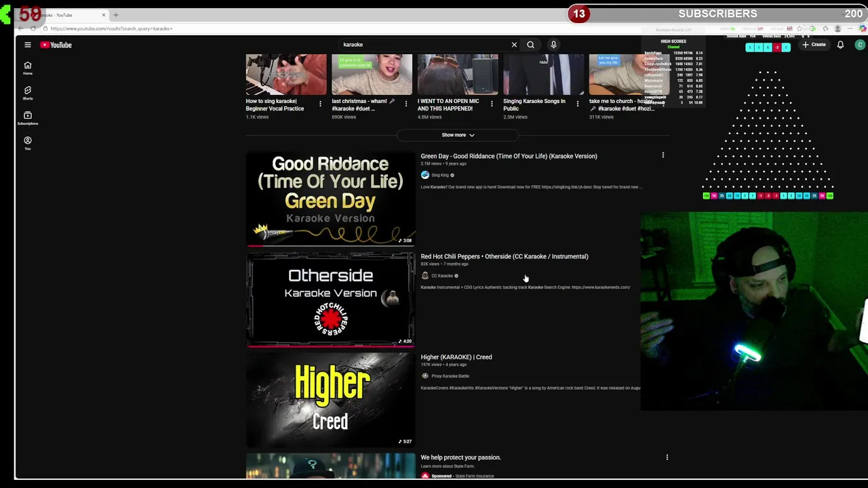This screenshot has height=488, width=868.
Task: Click Pinoy Karaoke Battle channel avatar
Action: coord(425,376)
